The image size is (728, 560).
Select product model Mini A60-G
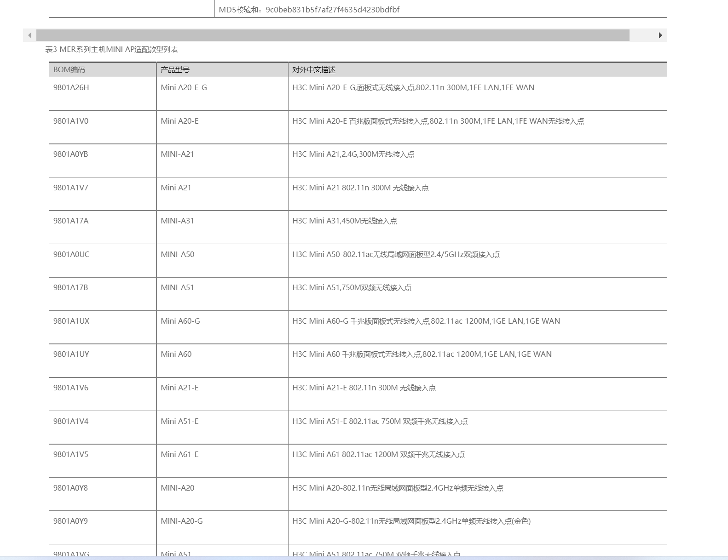(180, 321)
